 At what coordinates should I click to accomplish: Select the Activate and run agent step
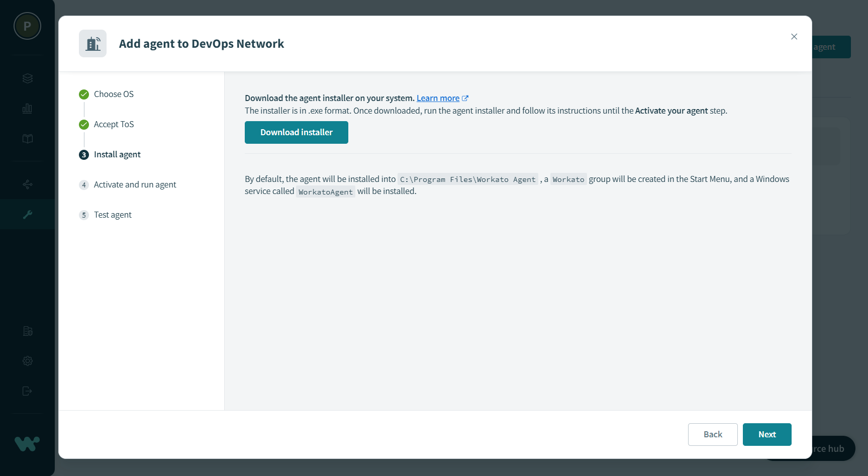[x=135, y=184]
